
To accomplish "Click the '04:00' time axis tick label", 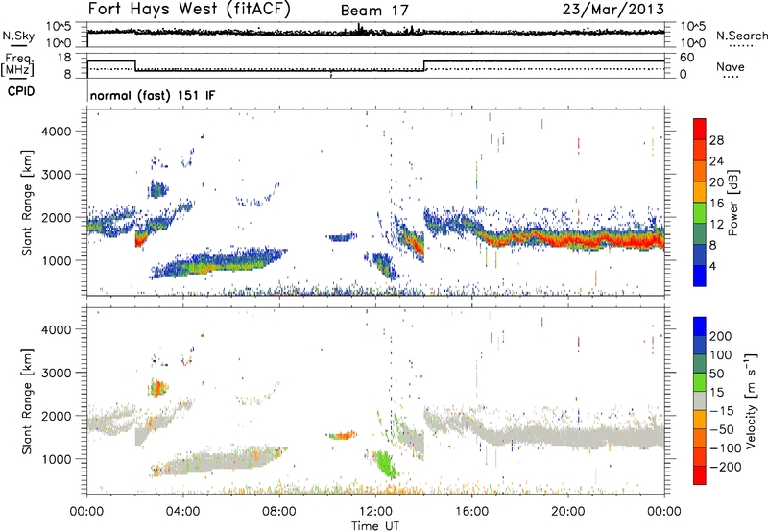I will pos(183,512).
